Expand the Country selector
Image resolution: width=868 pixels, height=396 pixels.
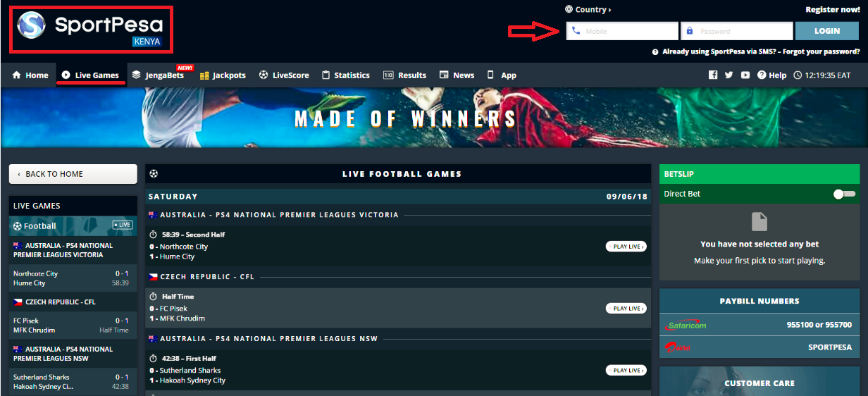[588, 10]
